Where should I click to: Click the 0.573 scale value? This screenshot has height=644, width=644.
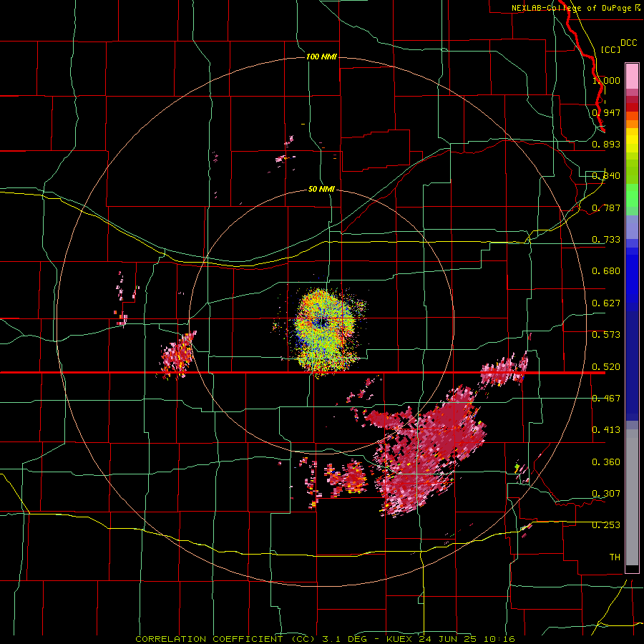click(606, 335)
